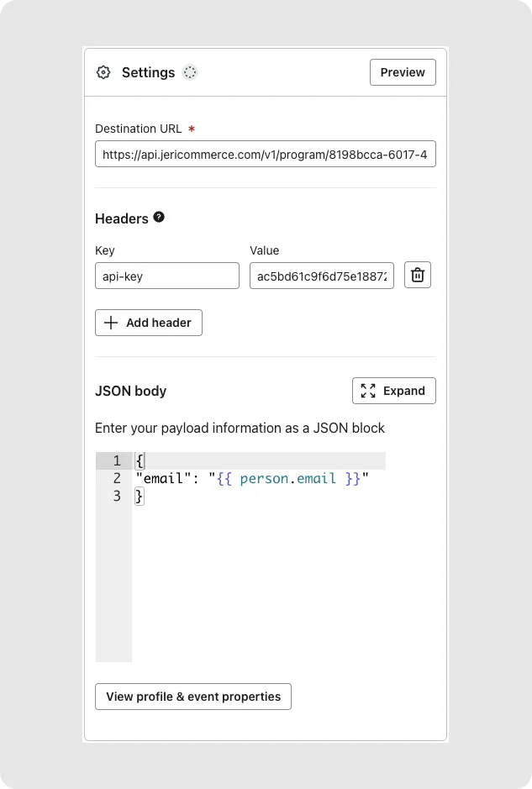532x789 pixels.
Task: Open View profile & event properties
Action: pyautogui.click(x=193, y=697)
